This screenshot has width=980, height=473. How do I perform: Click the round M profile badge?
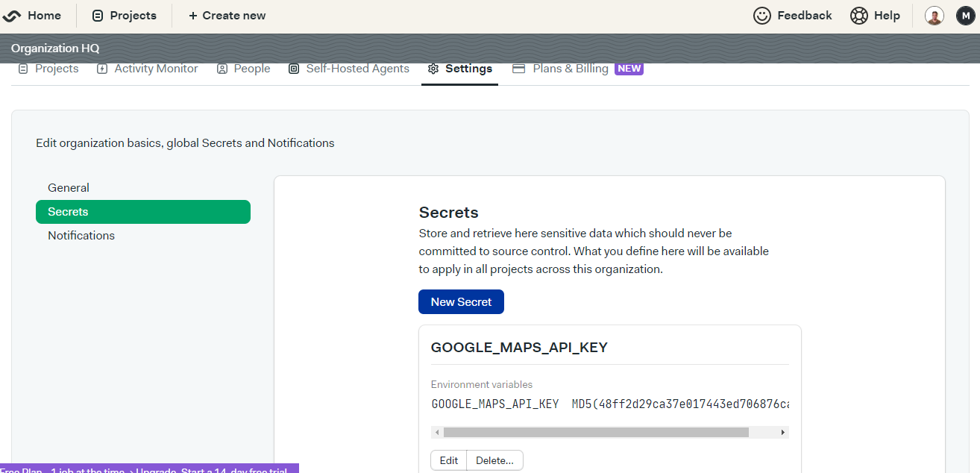(966, 15)
